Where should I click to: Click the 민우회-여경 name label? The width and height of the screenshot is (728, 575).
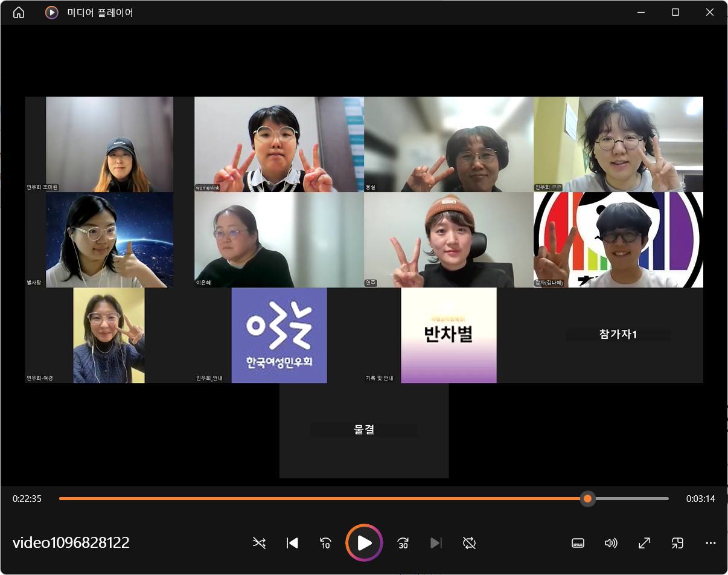(40, 378)
